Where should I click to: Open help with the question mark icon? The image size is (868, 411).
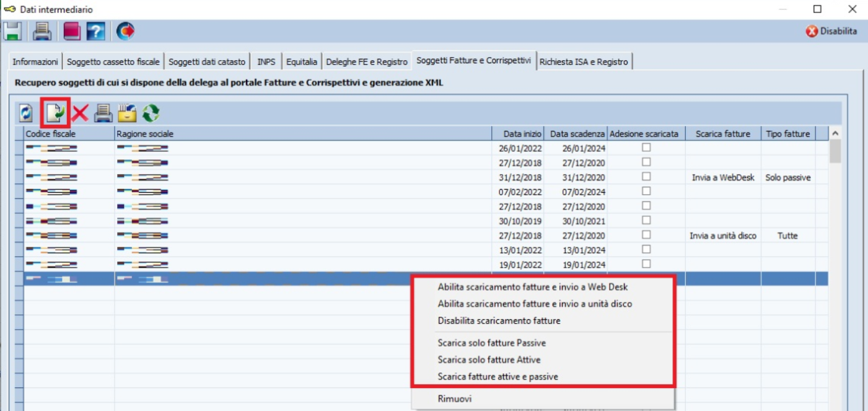click(x=95, y=31)
